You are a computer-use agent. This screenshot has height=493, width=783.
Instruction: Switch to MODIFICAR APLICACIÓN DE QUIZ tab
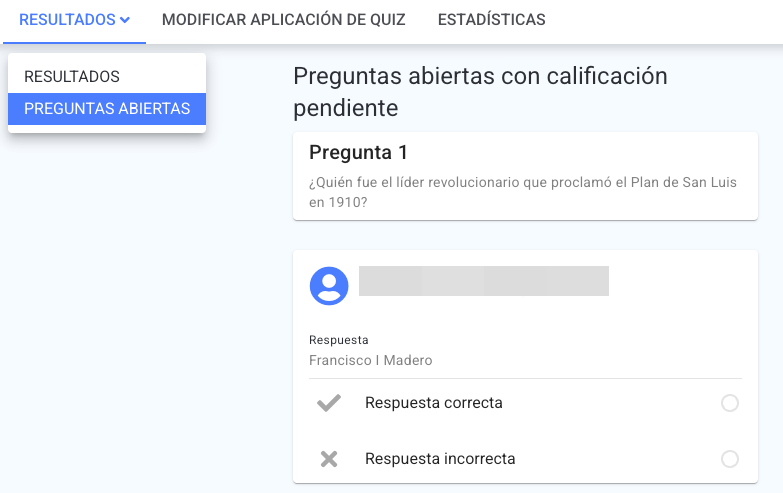click(x=284, y=20)
